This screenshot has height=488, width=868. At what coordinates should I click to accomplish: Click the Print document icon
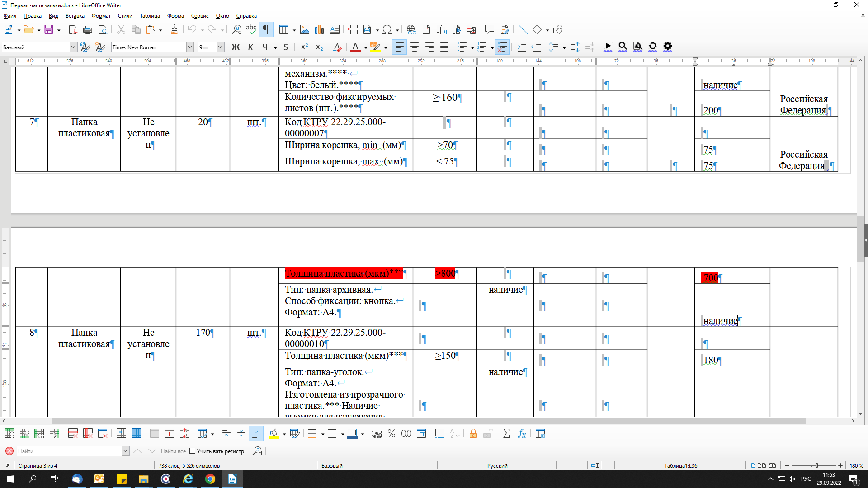tap(88, 30)
